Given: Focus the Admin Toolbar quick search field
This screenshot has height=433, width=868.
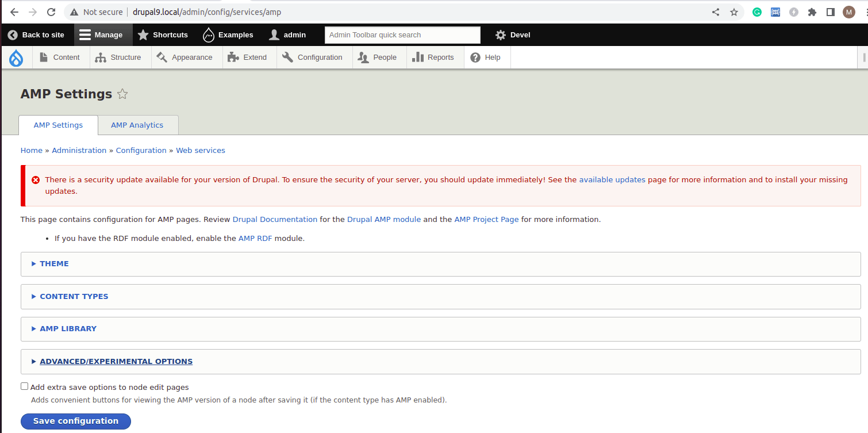Looking at the screenshot, I should (x=402, y=35).
